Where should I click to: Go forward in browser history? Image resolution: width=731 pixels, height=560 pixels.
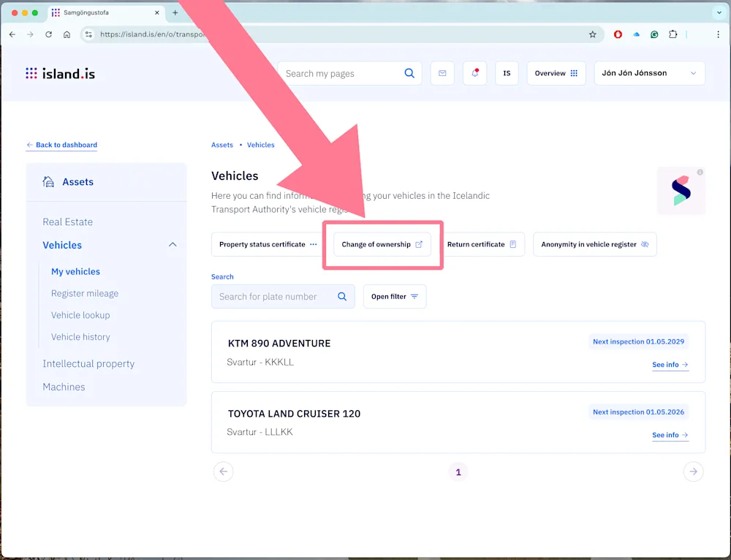[x=30, y=34]
